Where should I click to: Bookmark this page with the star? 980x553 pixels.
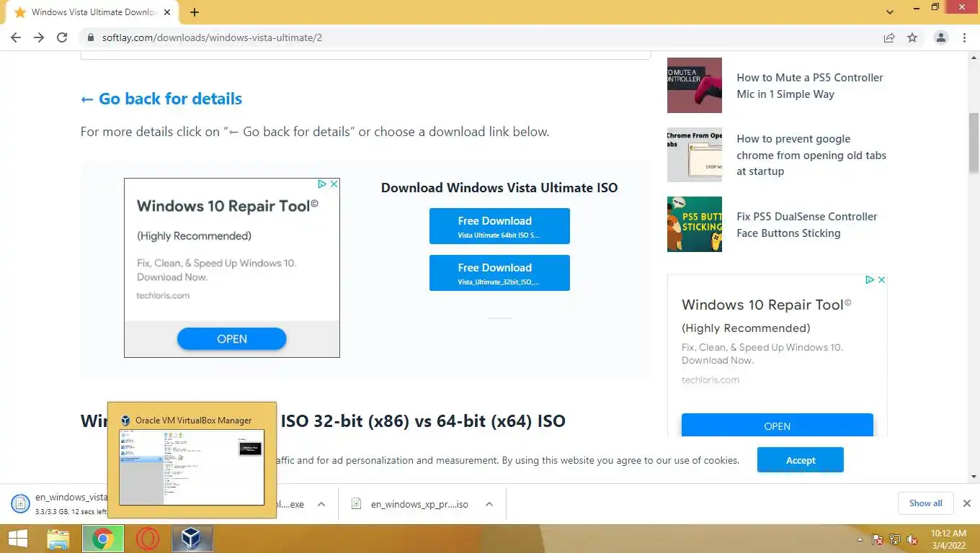click(912, 37)
